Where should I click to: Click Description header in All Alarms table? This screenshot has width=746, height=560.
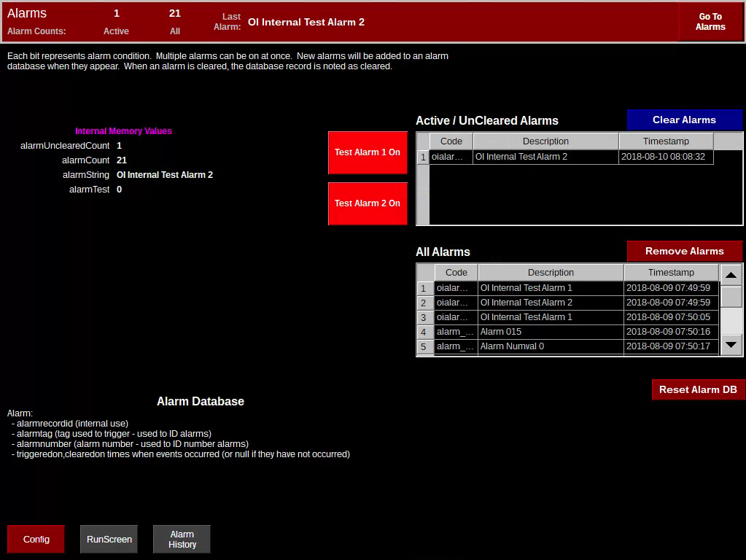tap(551, 273)
